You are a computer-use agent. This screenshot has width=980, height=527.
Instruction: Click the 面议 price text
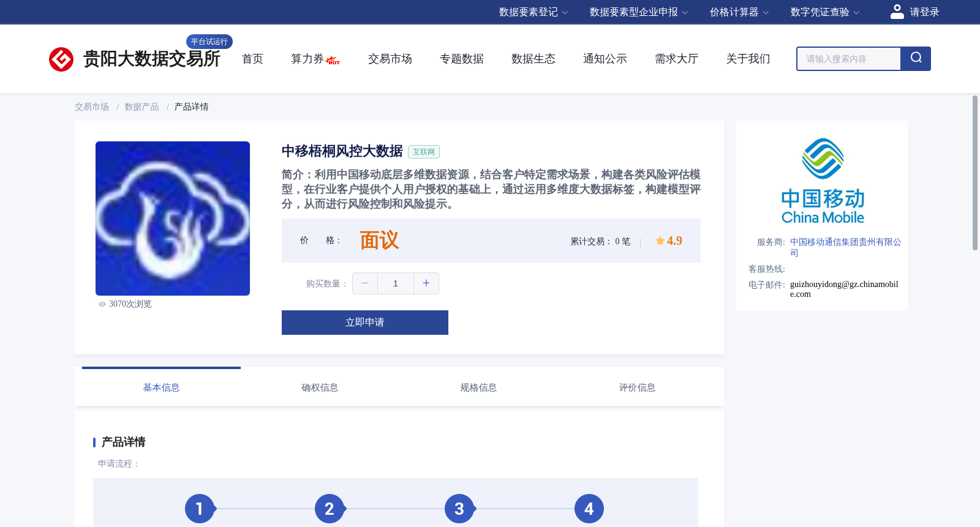[x=379, y=241]
